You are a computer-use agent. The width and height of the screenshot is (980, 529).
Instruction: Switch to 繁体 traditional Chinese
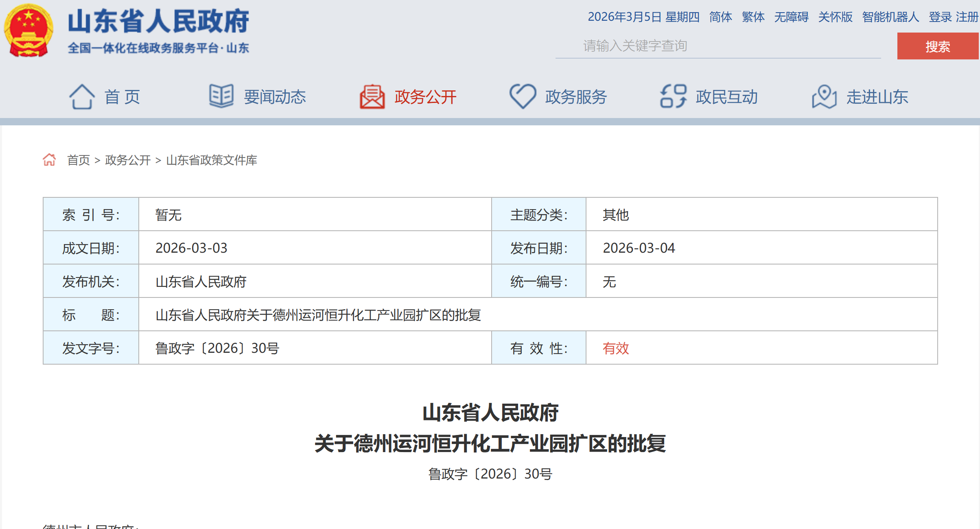pyautogui.click(x=753, y=17)
